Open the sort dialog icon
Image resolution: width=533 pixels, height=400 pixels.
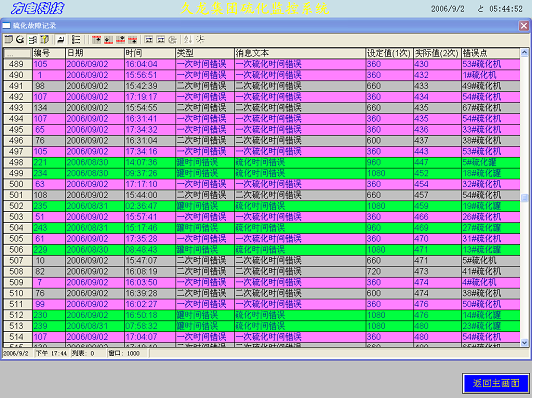point(188,40)
